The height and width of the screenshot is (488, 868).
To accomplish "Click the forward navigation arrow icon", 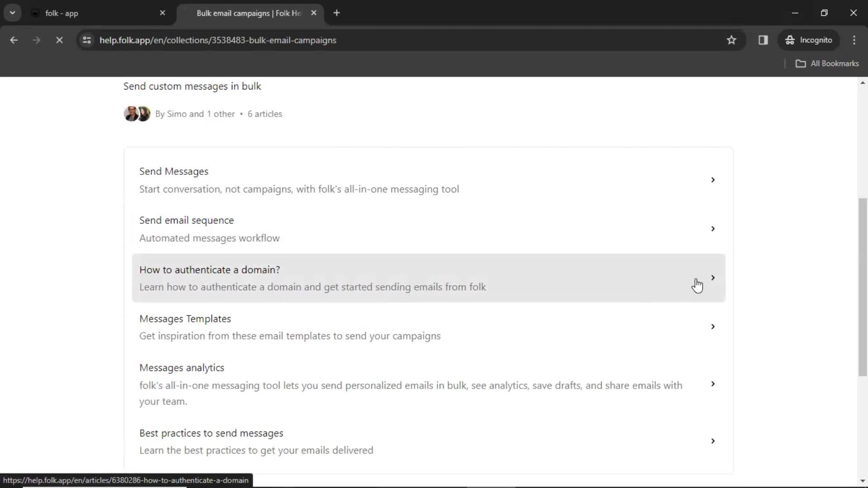I will point(36,40).
